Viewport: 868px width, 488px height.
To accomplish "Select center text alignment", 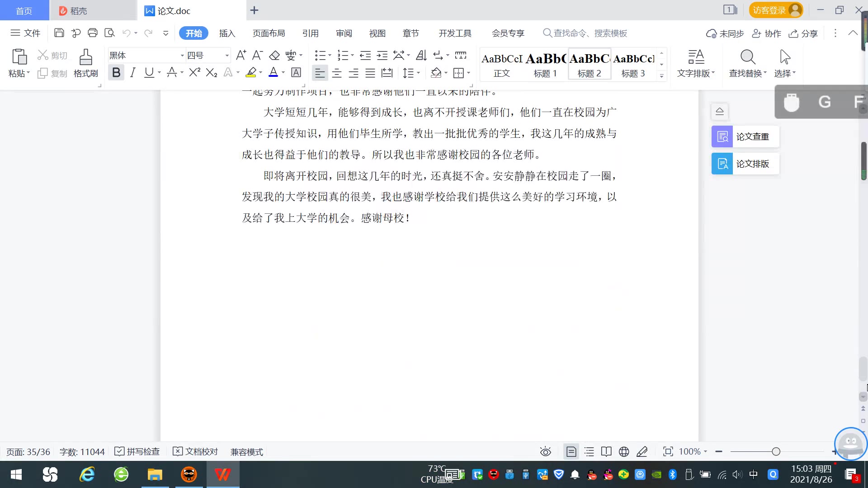I will [x=337, y=73].
